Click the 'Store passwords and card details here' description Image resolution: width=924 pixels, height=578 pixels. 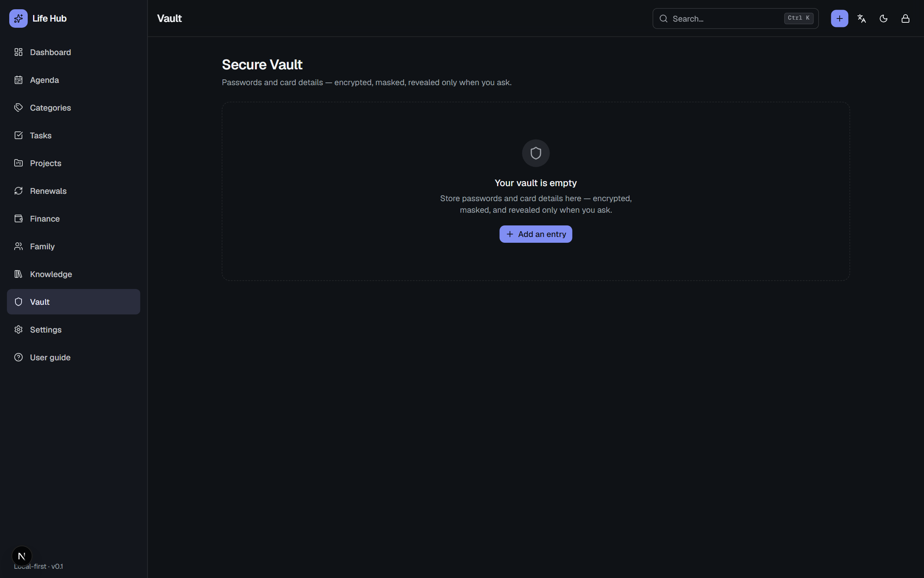coord(536,204)
